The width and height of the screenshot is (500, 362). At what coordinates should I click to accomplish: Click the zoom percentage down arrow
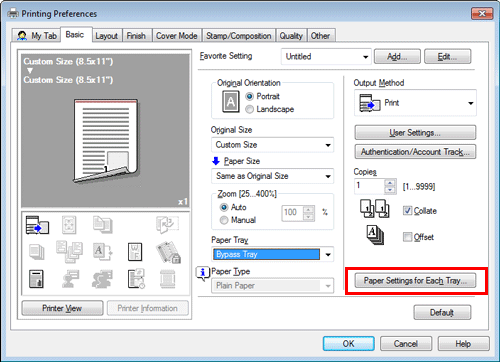pyautogui.click(x=309, y=217)
